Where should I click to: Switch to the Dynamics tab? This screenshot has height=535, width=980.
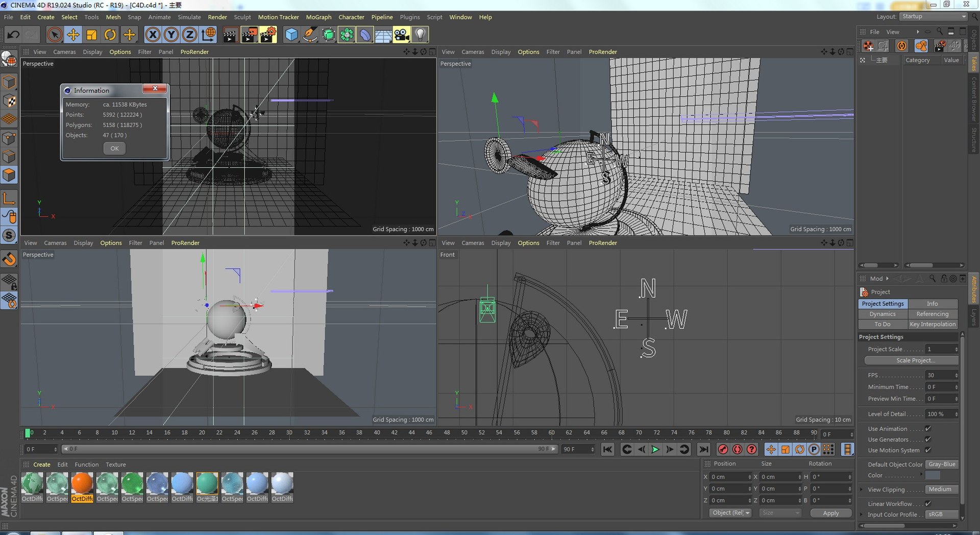[883, 314]
